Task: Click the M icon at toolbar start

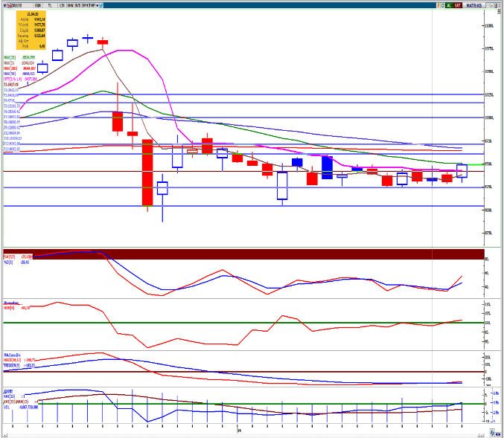Action: (x=4, y=5)
